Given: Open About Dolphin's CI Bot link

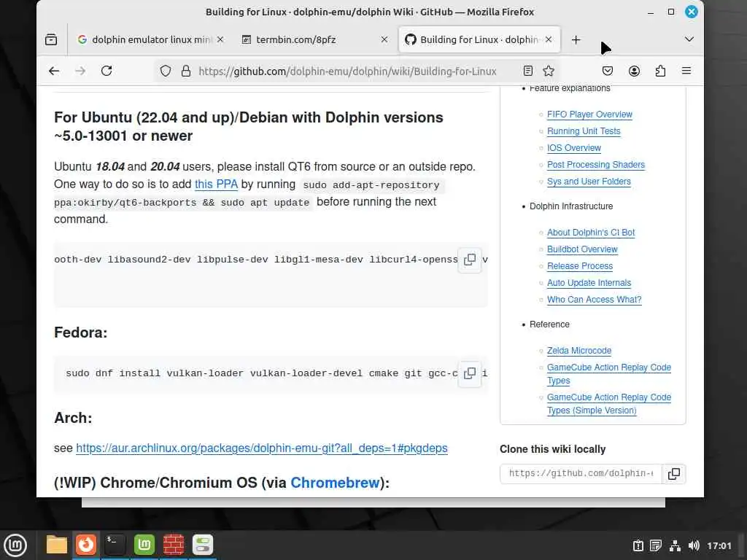Looking at the screenshot, I should (591, 233).
